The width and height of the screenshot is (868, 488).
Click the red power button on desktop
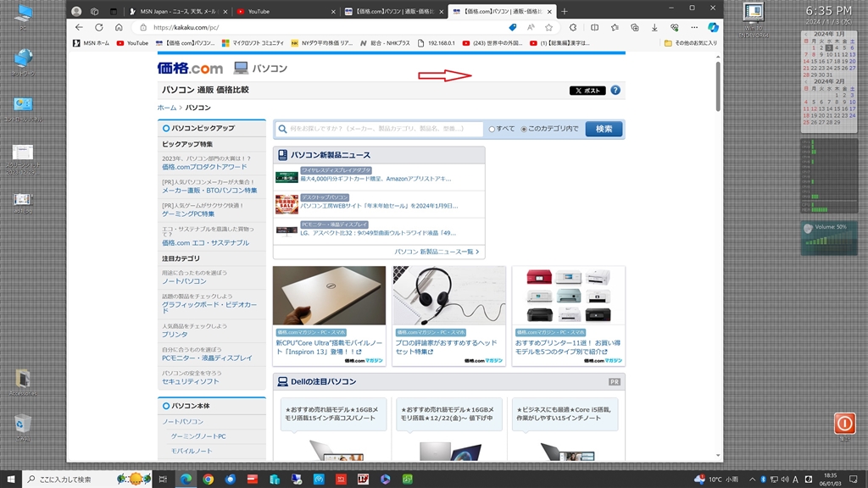click(845, 424)
